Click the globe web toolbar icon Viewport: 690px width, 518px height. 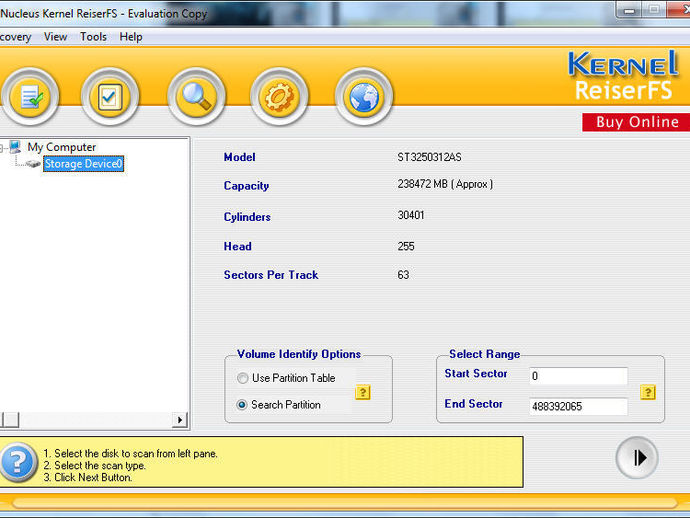363,97
